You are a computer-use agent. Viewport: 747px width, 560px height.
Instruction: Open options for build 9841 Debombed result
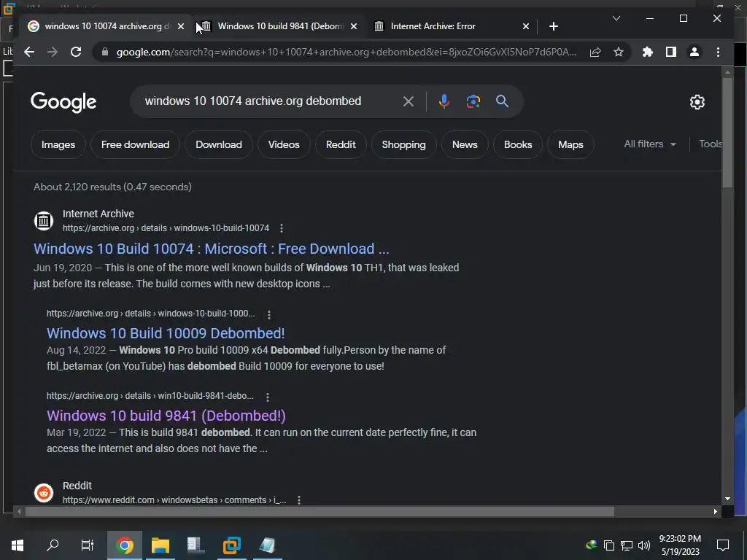pos(268,397)
